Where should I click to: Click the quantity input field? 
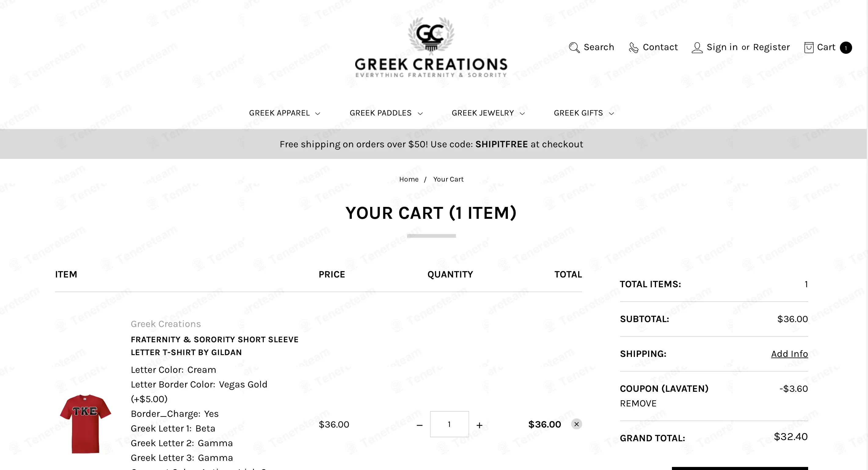tap(449, 424)
